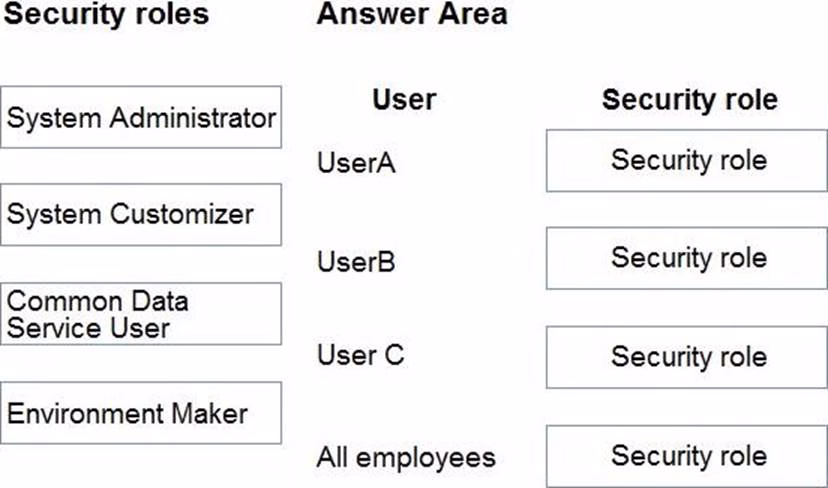Screen dimensions: 828x488
Task: Pick the Common Data Service User role
Action: coord(141,313)
